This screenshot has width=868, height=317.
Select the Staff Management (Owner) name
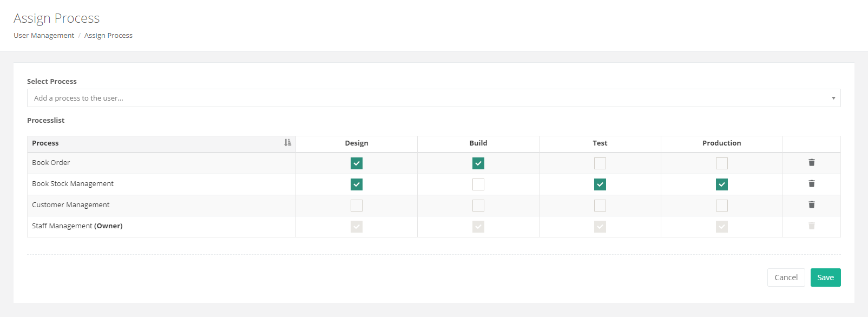point(77,226)
